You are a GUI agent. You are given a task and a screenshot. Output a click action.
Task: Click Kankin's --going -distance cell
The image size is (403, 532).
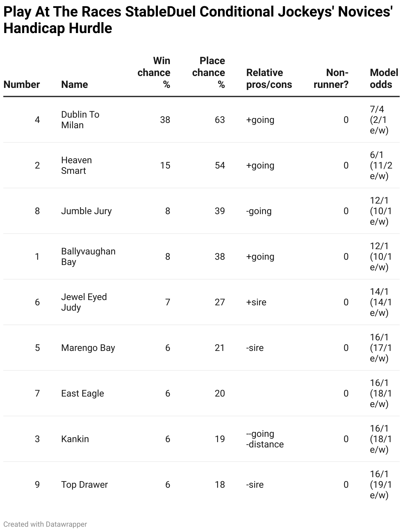click(265, 439)
